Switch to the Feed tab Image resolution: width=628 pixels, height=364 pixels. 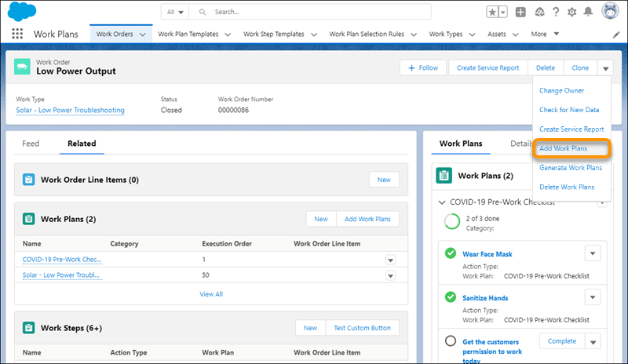tap(31, 144)
